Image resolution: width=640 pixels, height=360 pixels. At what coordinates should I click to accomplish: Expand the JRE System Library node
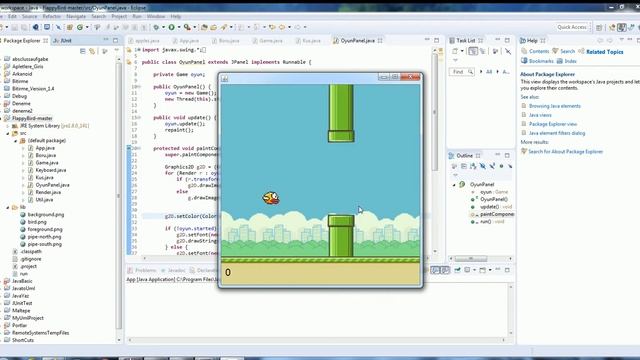(x=8, y=126)
